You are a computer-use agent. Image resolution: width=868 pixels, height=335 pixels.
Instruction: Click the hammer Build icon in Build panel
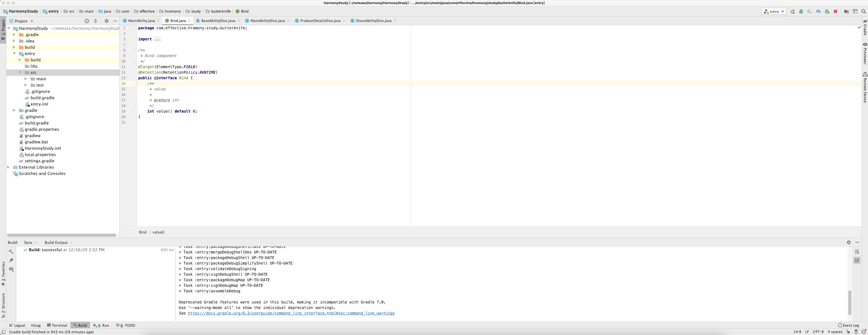pos(11,251)
